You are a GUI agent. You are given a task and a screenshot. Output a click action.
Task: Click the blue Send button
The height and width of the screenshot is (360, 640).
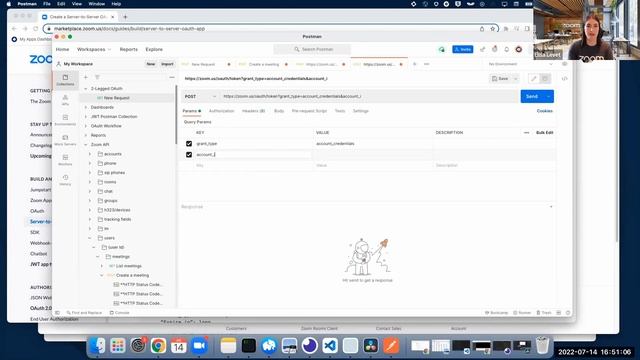[x=532, y=96]
